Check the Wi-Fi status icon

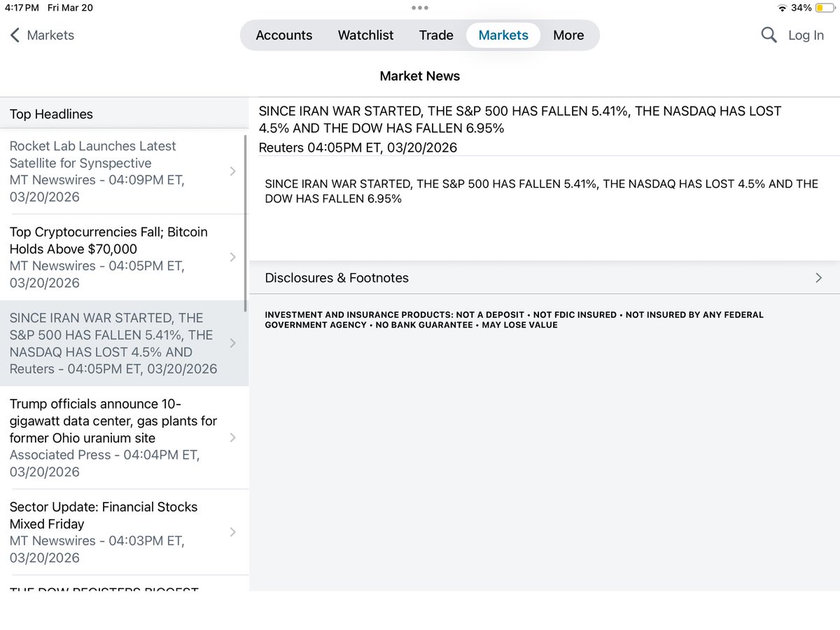click(x=782, y=8)
